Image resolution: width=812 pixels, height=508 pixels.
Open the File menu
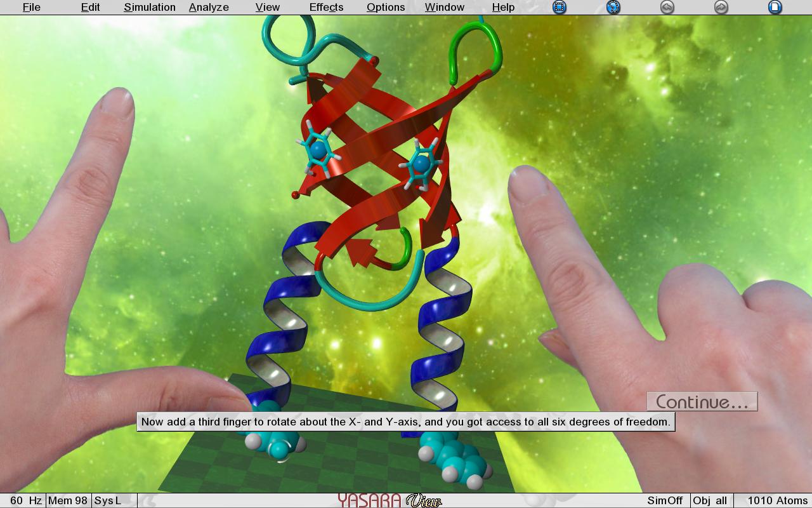click(32, 8)
